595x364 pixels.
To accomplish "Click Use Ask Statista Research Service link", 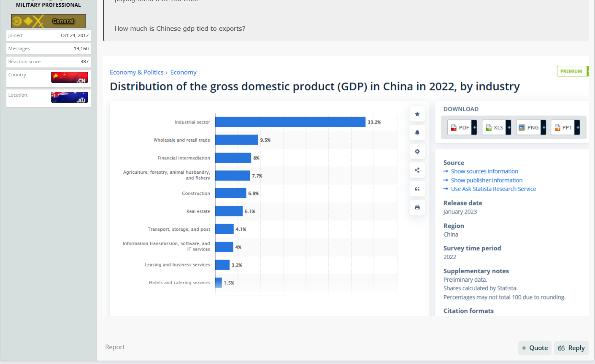I will click(x=493, y=189).
